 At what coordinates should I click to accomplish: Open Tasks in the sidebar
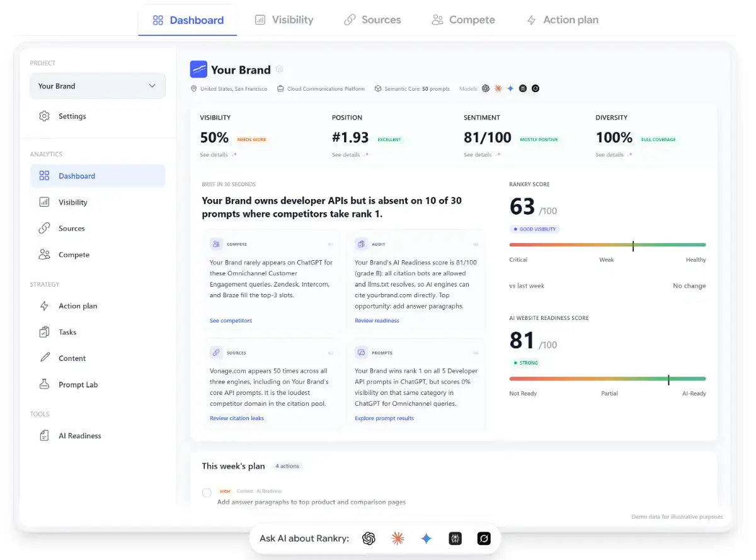(98, 332)
